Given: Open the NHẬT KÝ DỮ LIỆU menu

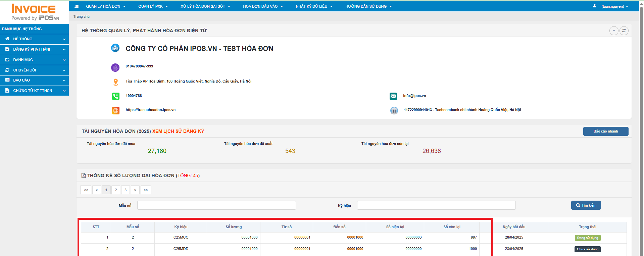Looking at the screenshot, I should tap(314, 6).
